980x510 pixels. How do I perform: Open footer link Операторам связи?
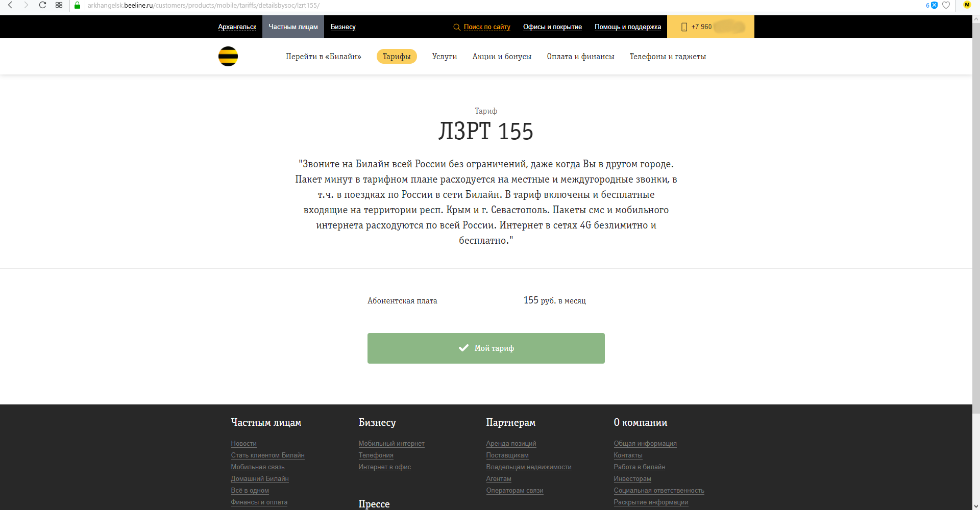point(514,491)
